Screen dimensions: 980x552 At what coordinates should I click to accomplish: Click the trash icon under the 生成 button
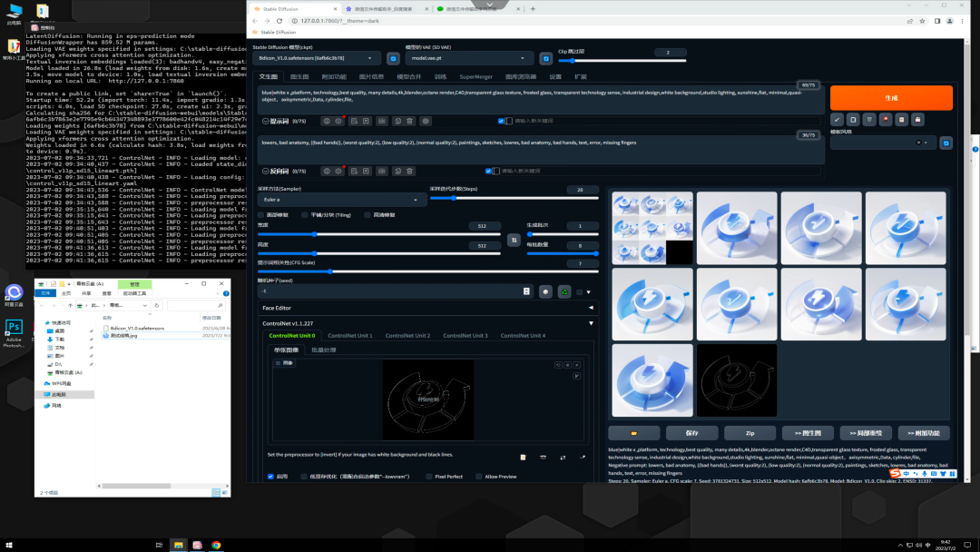[869, 120]
